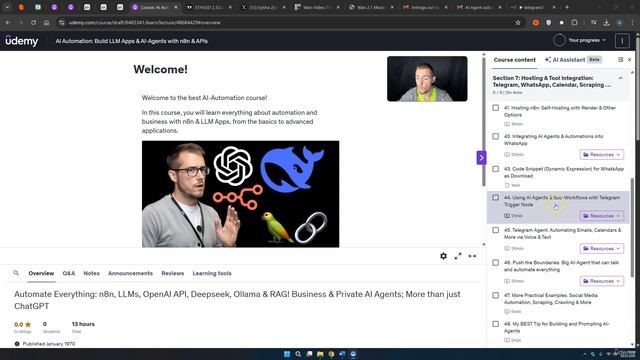Viewport: 640px width, 360px height.
Task: Click the article icon under lecture 43
Action: [x=507, y=185]
